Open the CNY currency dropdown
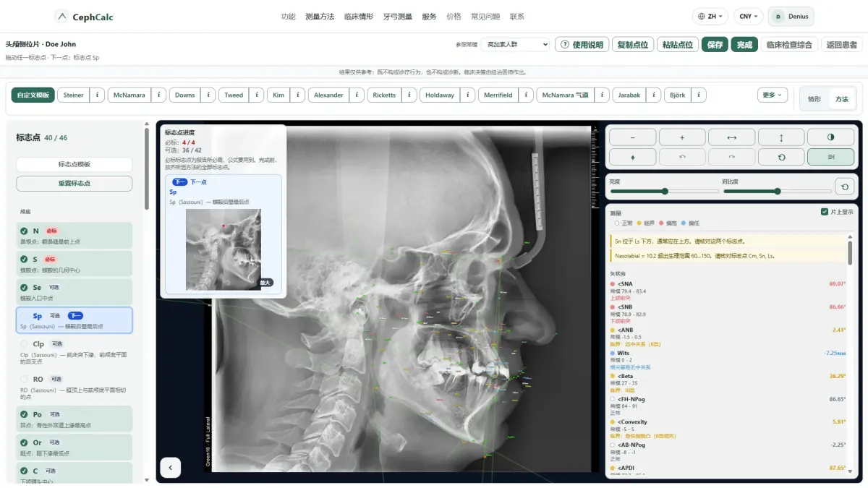 [748, 16]
